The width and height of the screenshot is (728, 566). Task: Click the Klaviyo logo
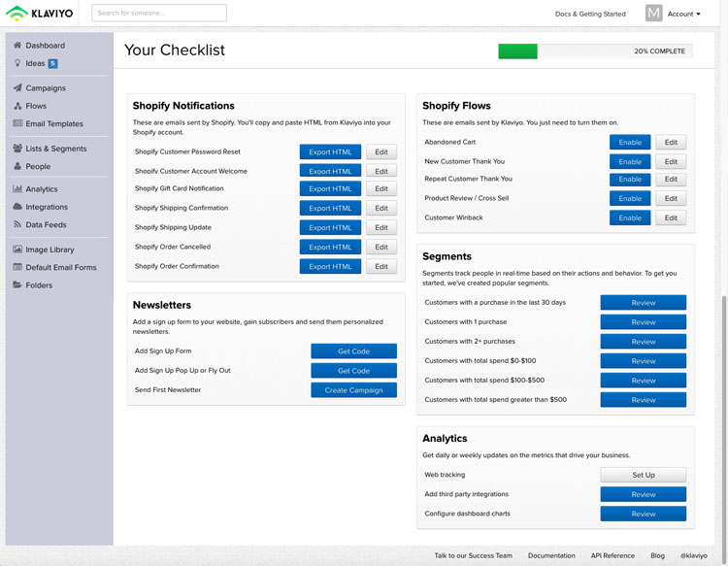pyautogui.click(x=39, y=13)
